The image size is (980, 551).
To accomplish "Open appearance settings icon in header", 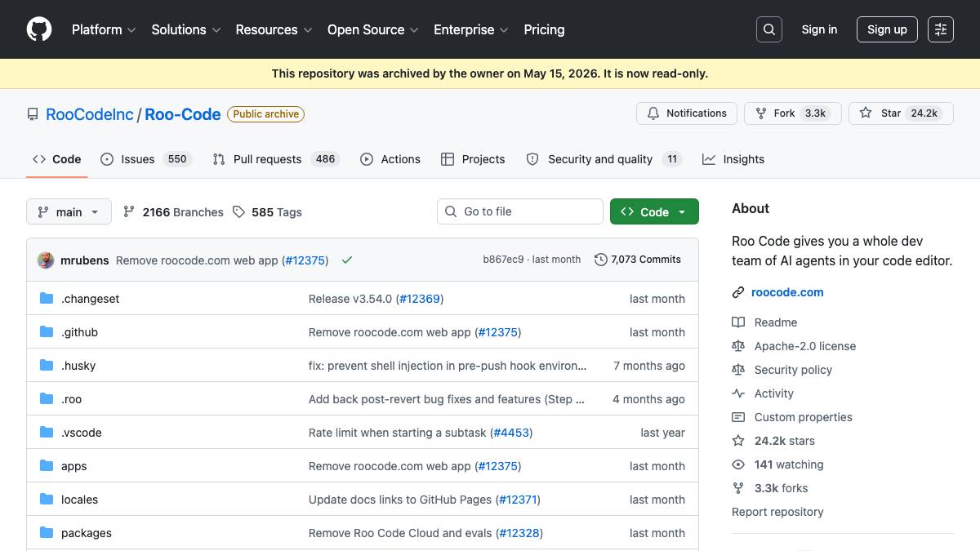I will [x=941, y=29].
